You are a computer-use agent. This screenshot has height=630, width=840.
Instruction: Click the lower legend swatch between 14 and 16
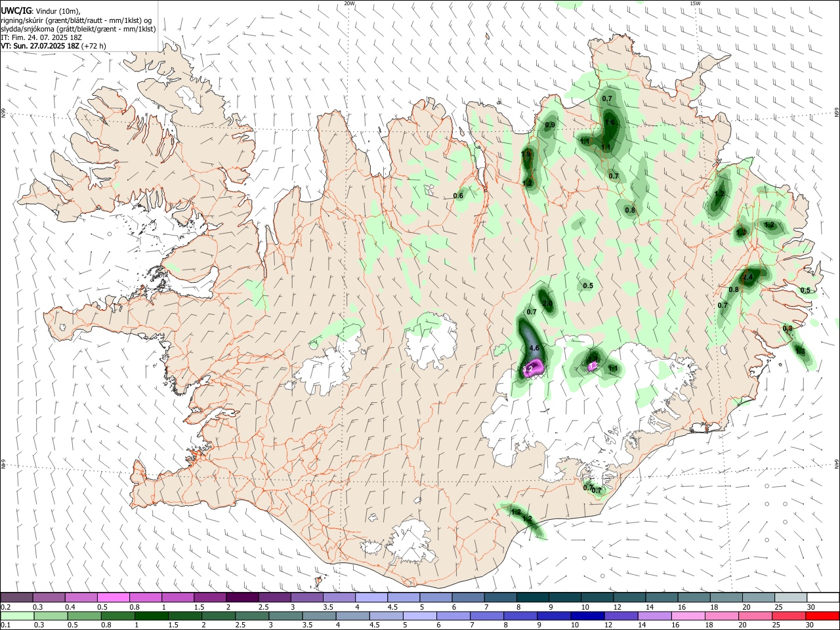[653, 616]
